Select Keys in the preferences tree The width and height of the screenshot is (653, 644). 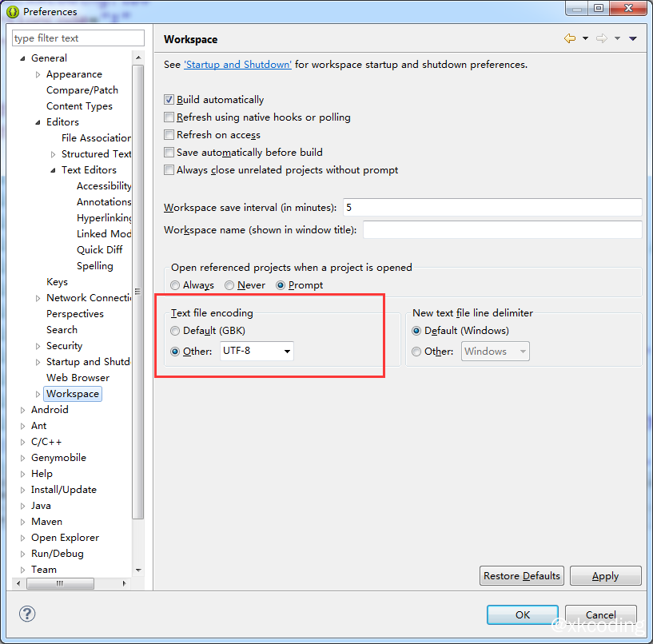tap(57, 282)
